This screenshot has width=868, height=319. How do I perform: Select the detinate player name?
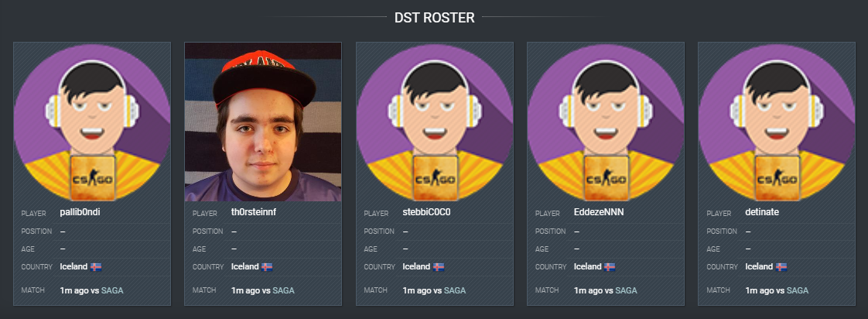762,212
